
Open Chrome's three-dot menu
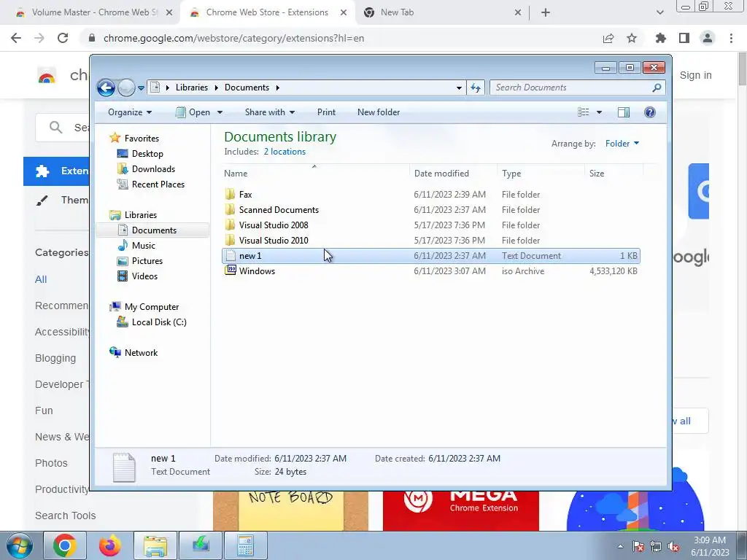(x=731, y=38)
